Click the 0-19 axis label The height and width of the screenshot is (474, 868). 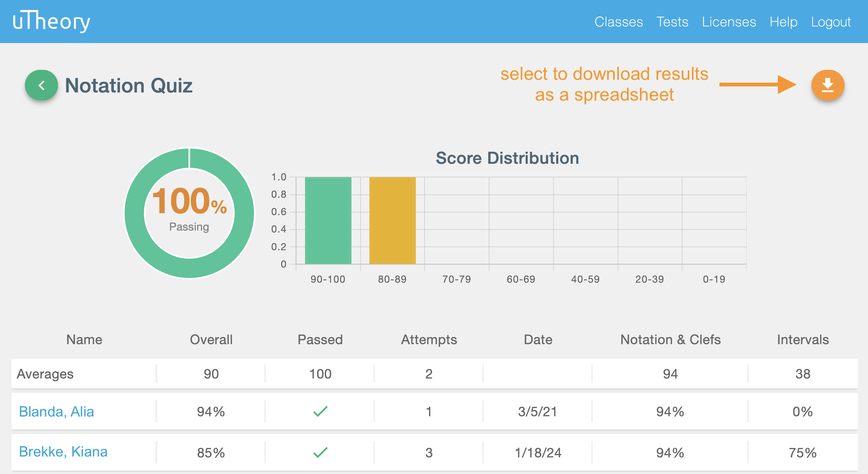[714, 279]
